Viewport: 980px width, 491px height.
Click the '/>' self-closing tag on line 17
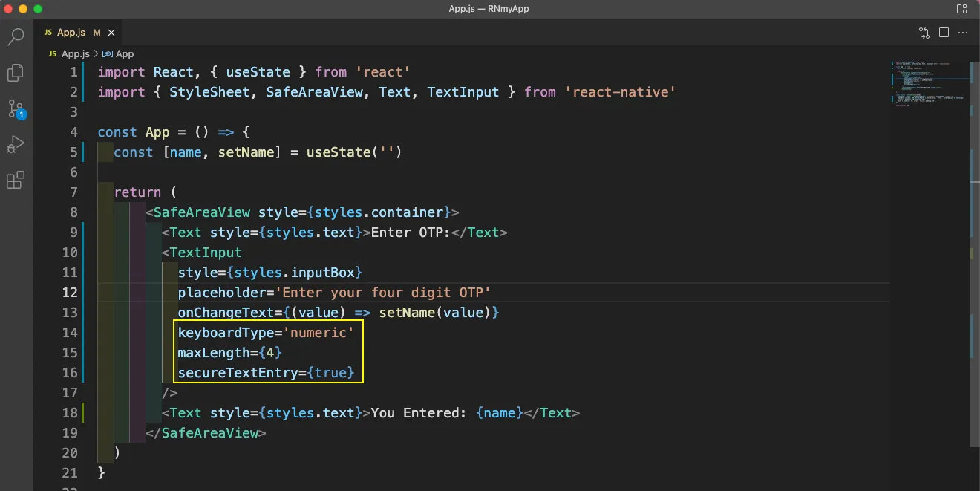170,393
